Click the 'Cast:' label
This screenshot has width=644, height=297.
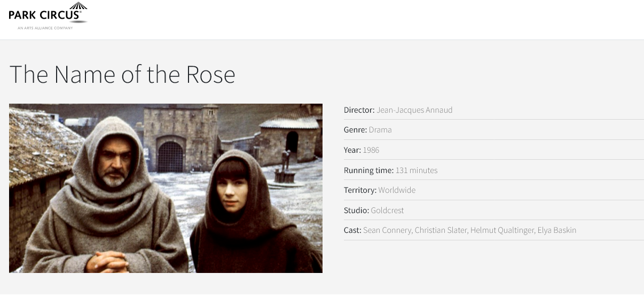coord(352,230)
